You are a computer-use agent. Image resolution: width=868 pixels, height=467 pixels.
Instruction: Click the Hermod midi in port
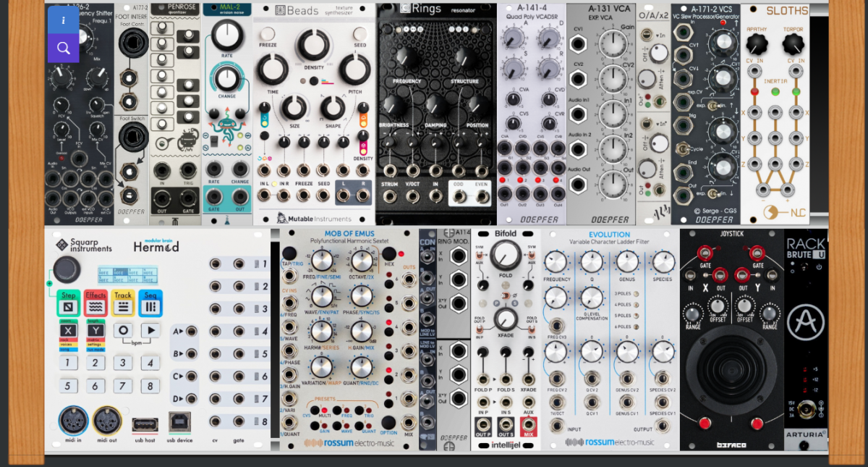pyautogui.click(x=72, y=420)
